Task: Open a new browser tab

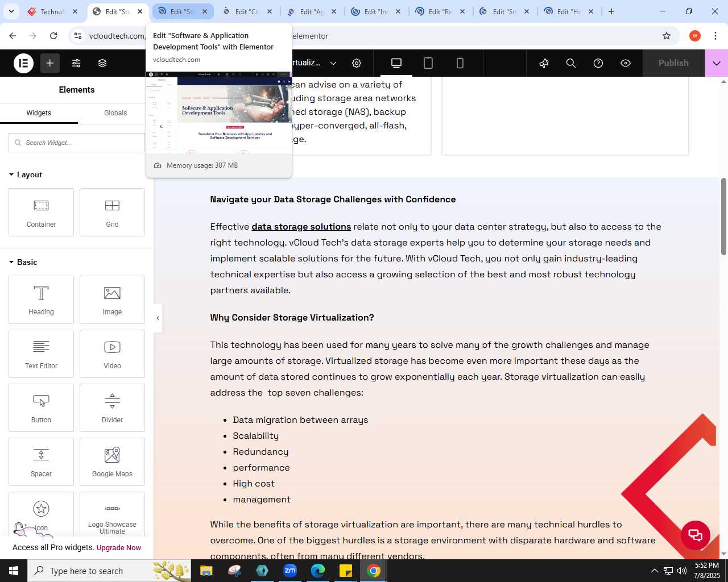Action: (611, 11)
